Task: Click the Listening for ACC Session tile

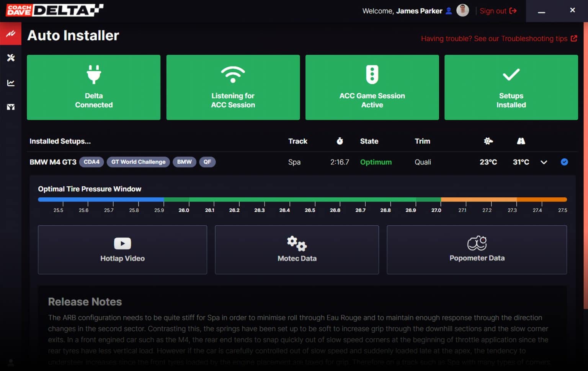Action: pos(233,87)
